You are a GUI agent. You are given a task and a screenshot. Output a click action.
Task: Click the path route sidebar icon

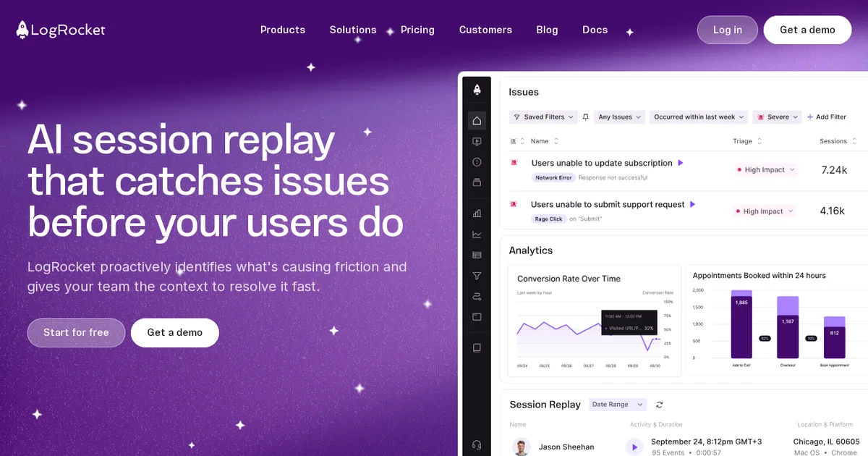[477, 296]
